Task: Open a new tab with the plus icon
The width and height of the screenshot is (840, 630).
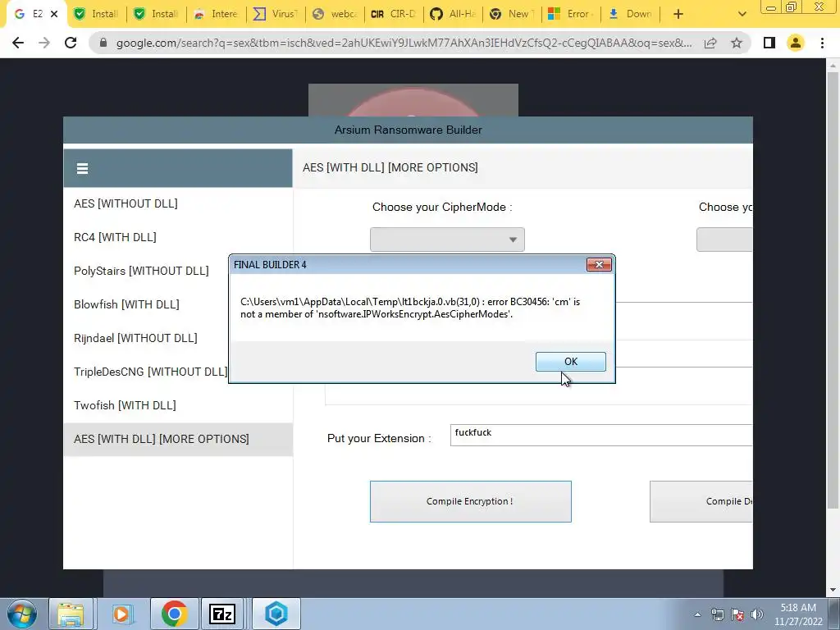Action: tap(678, 14)
